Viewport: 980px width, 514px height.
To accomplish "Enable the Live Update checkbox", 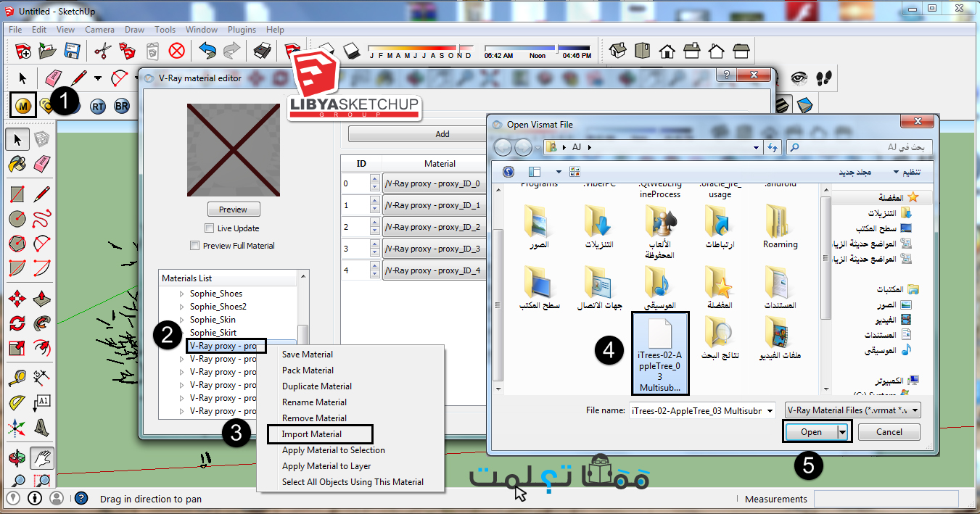I will click(209, 228).
